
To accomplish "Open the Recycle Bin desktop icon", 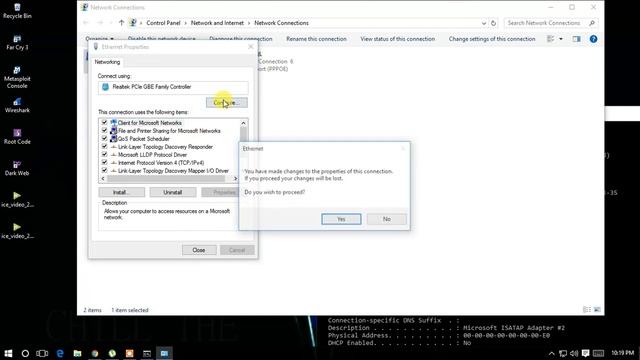I will (17, 11).
